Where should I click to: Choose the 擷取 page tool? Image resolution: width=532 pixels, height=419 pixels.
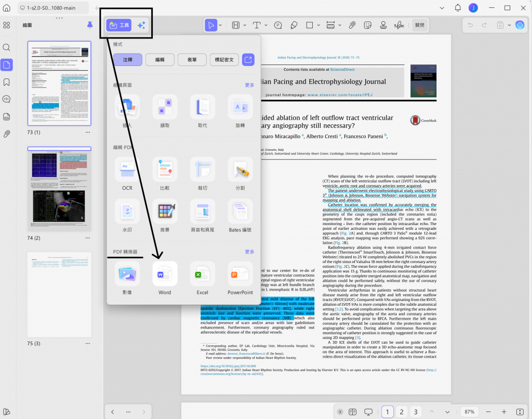[165, 112]
